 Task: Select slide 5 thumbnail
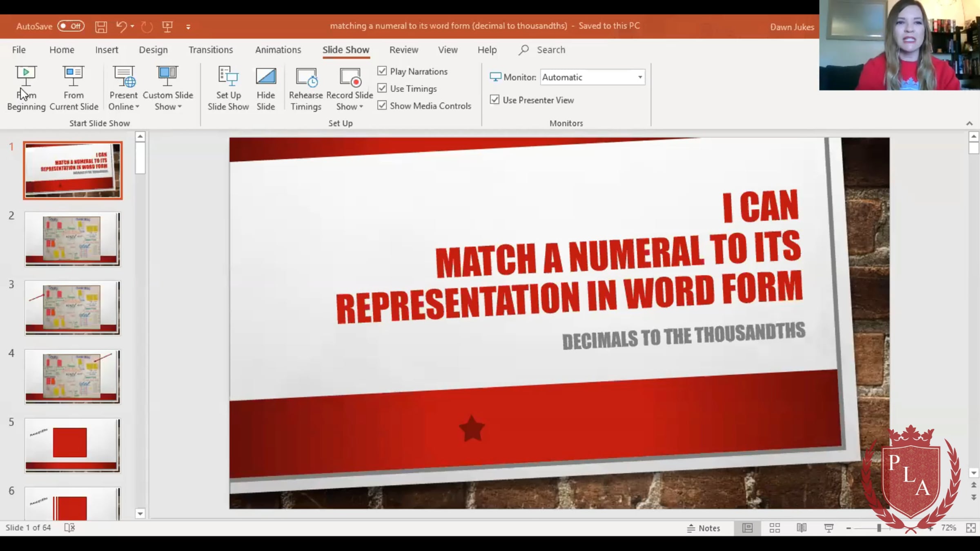click(x=73, y=446)
